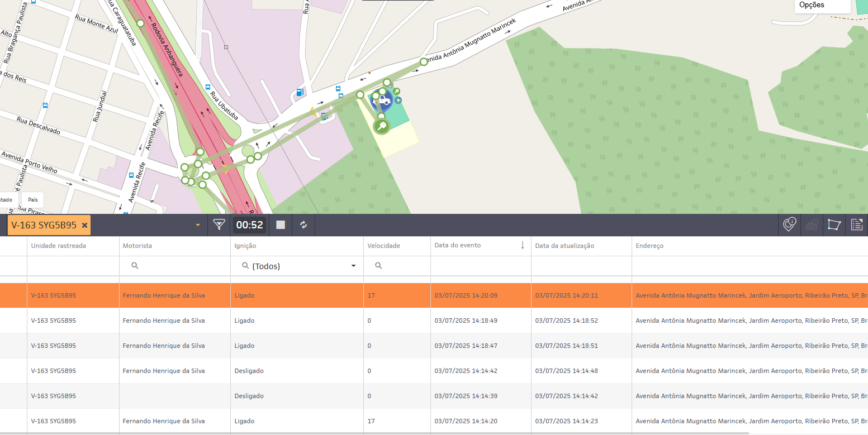This screenshot has width=868, height=435.
Task: Sort by Data do evento arrow
Action: tap(523, 246)
